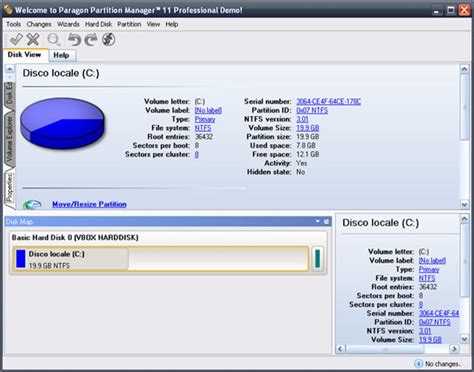Click the teal unallocated block in Disk Map
Viewport: 474px width, 372px height.
click(x=317, y=259)
